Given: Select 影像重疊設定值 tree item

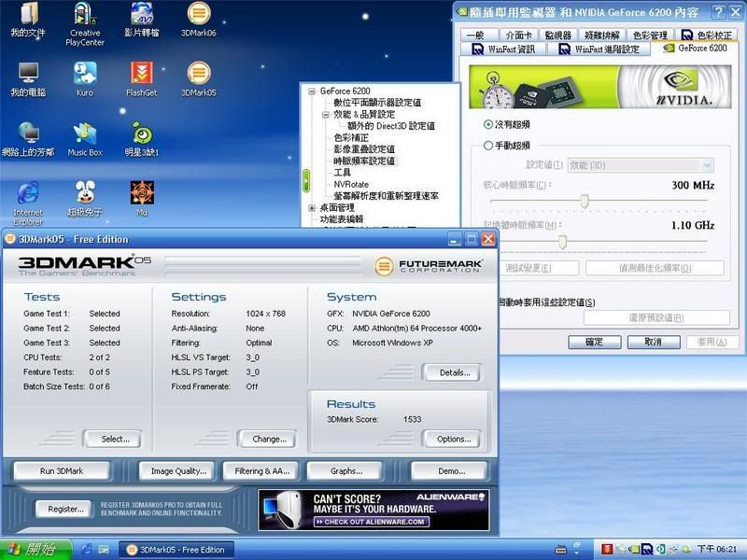Looking at the screenshot, I should pyautogui.click(x=364, y=149).
